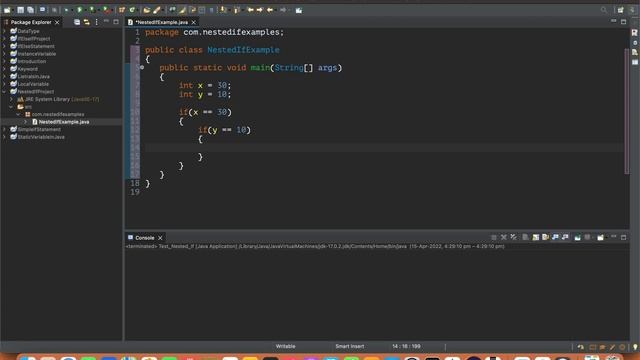The image size is (640, 360).
Task: Click the Writable status bar entry
Action: point(285,347)
